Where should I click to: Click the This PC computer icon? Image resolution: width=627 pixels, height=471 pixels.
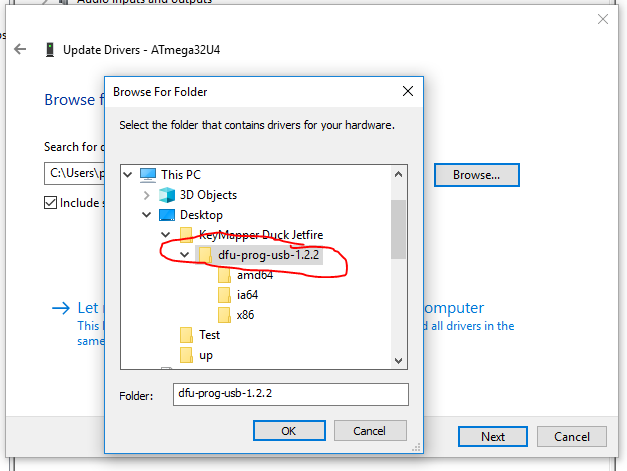click(148, 174)
